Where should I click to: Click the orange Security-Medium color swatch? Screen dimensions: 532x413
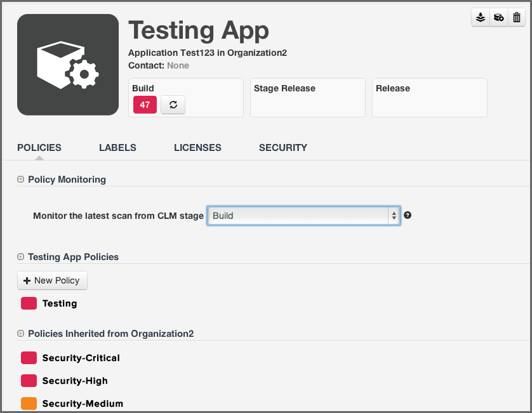(x=29, y=403)
